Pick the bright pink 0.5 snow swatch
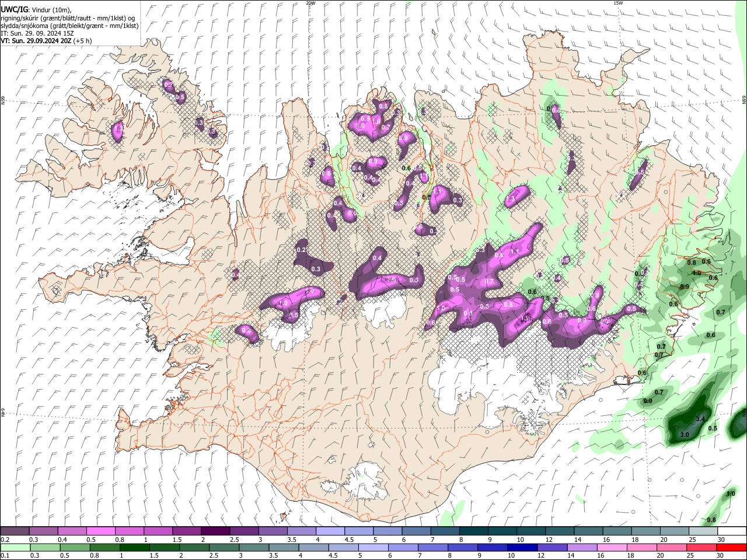The image size is (747, 560). click(x=100, y=531)
